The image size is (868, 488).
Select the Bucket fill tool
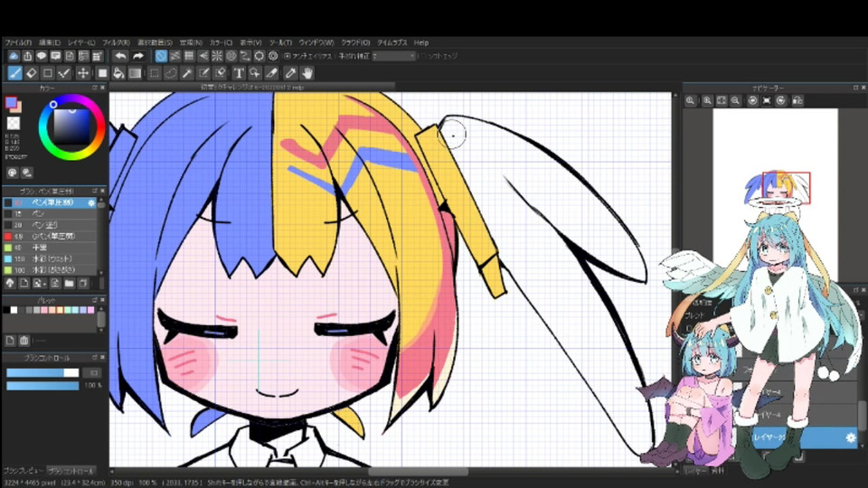coord(118,73)
